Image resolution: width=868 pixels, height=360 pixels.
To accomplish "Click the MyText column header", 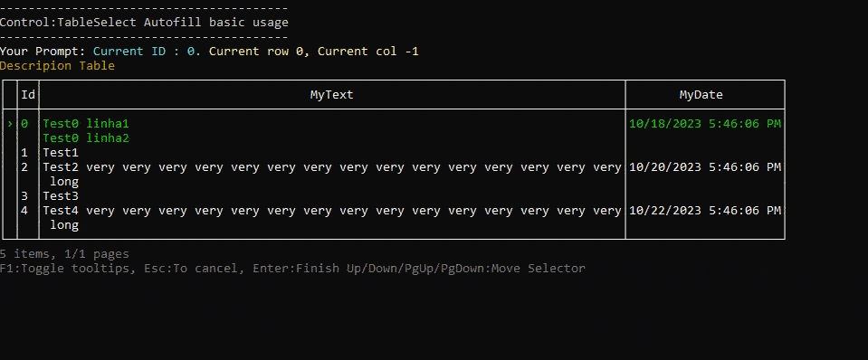I will pyautogui.click(x=331, y=95).
